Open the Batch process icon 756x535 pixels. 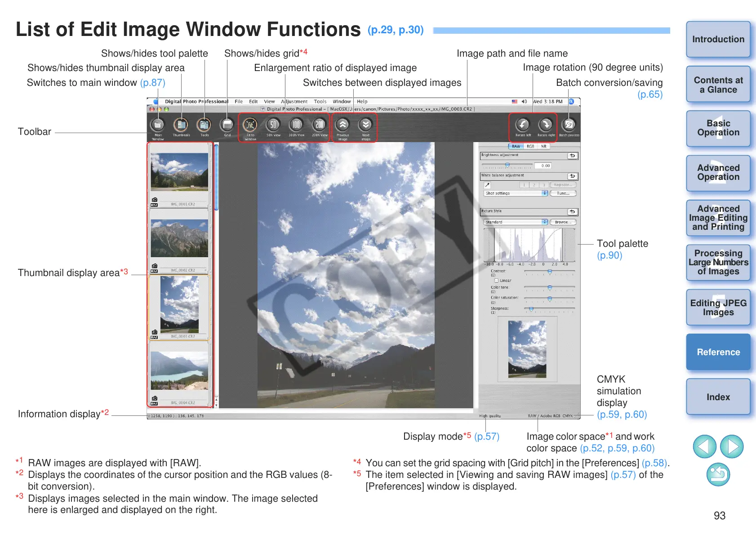pyautogui.click(x=569, y=125)
